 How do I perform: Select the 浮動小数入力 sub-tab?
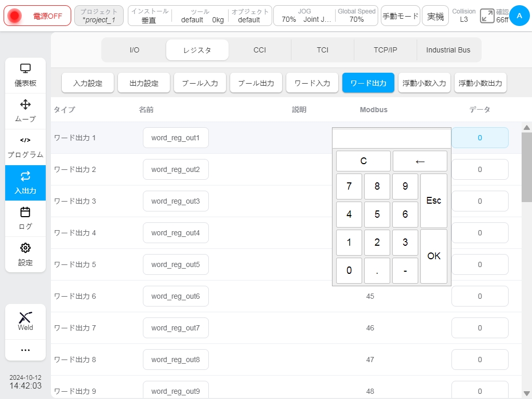click(424, 83)
